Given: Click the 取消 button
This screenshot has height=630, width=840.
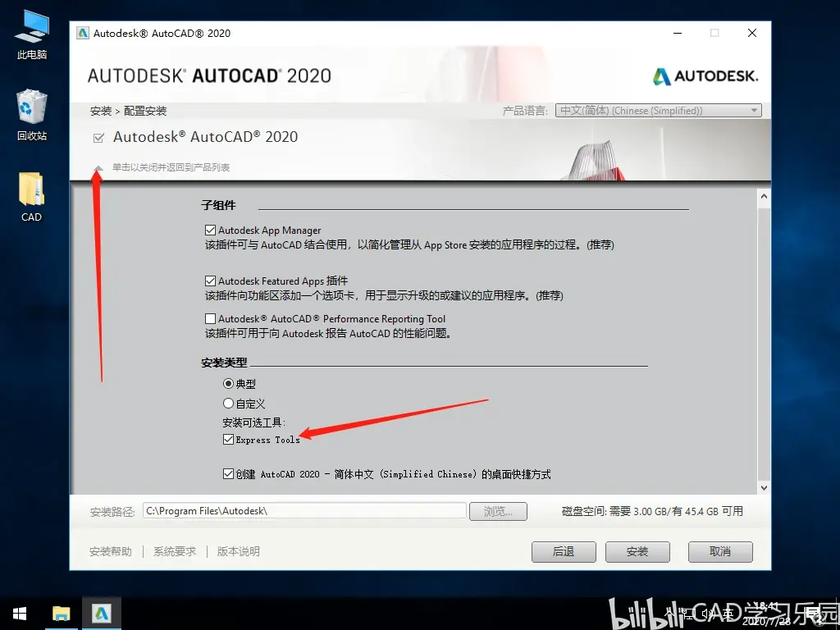Looking at the screenshot, I should pos(720,552).
